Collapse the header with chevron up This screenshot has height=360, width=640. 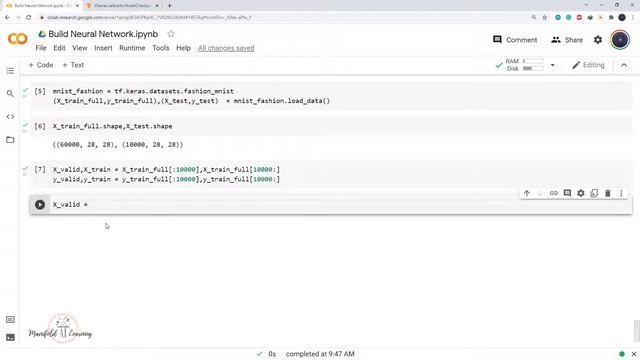(624, 65)
